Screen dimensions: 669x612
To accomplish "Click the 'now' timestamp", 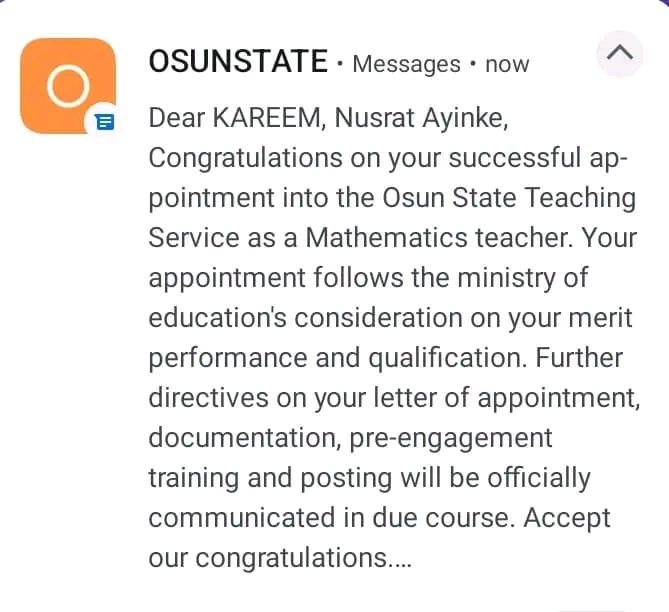I will [x=507, y=65].
